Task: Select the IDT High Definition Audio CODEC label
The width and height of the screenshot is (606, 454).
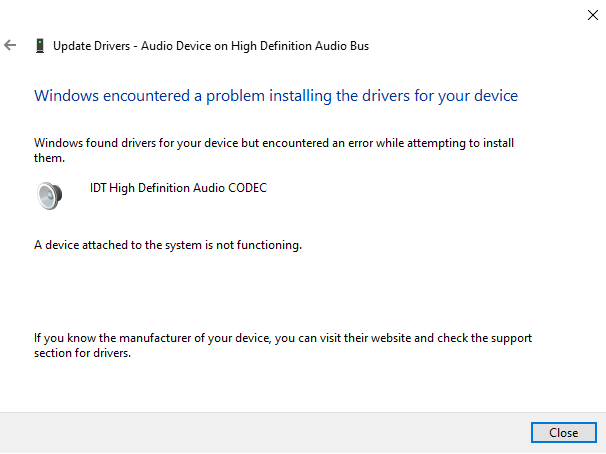Action: 178,187
